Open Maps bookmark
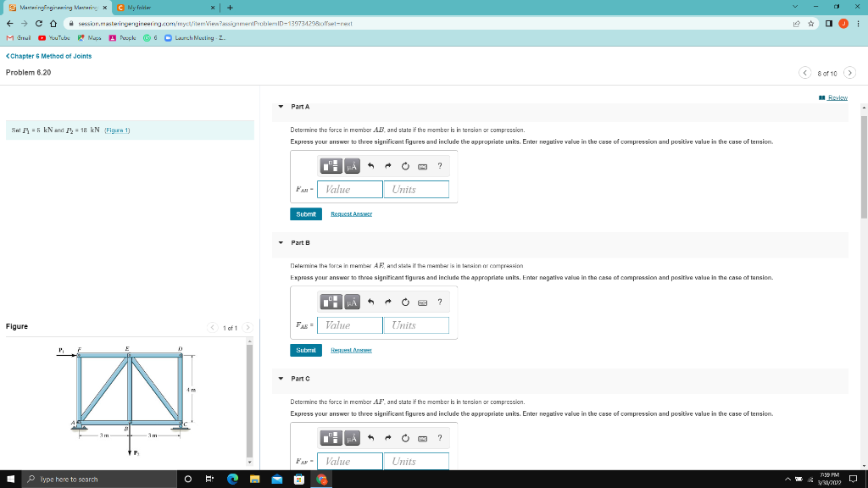 89,37
